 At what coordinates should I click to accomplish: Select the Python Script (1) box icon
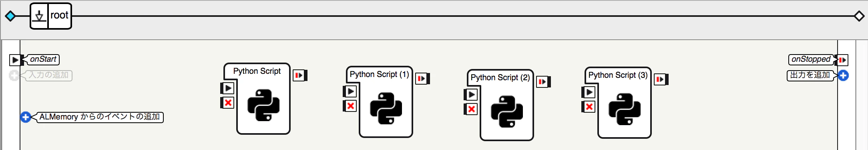tap(386, 108)
